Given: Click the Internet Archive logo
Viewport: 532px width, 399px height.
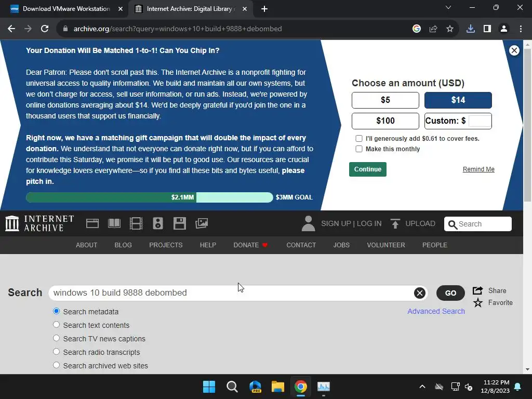Looking at the screenshot, I should tap(39, 223).
